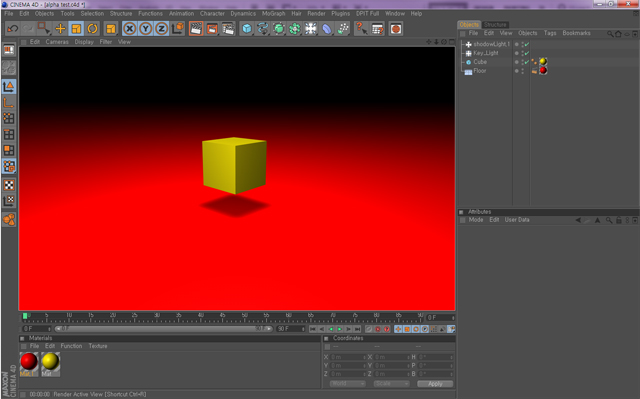Select the Object Axis mode icon
This screenshot has height=399, width=640.
(9, 102)
